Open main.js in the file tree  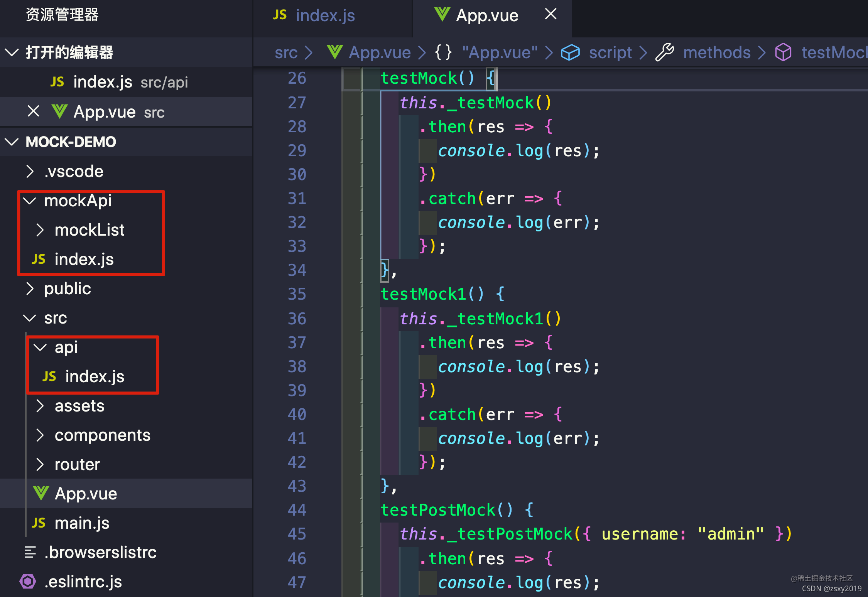pyautogui.click(x=126, y=523)
